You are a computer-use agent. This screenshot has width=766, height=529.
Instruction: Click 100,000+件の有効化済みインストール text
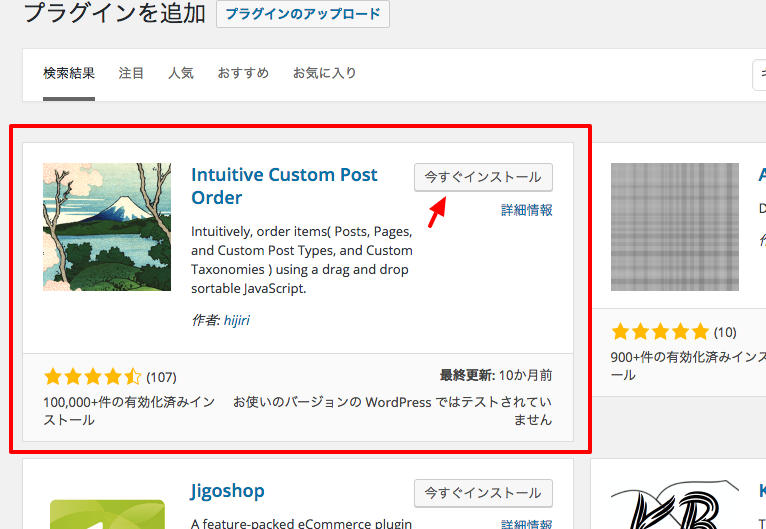[129, 411]
